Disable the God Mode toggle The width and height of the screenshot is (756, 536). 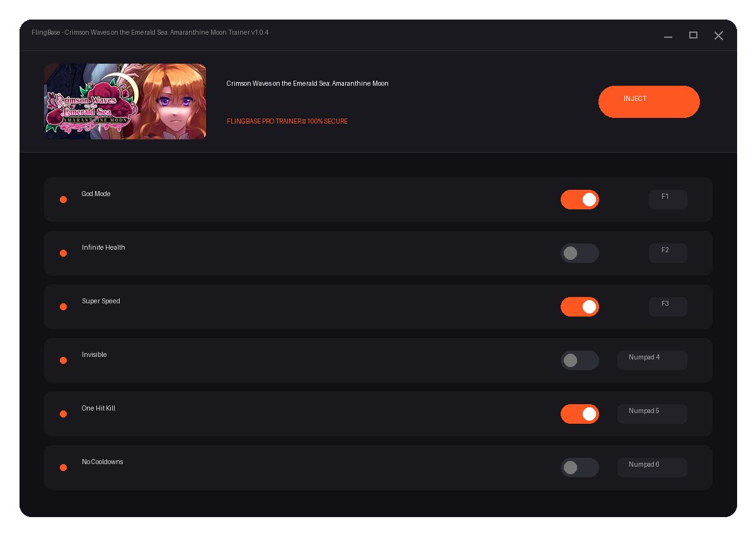pos(580,199)
